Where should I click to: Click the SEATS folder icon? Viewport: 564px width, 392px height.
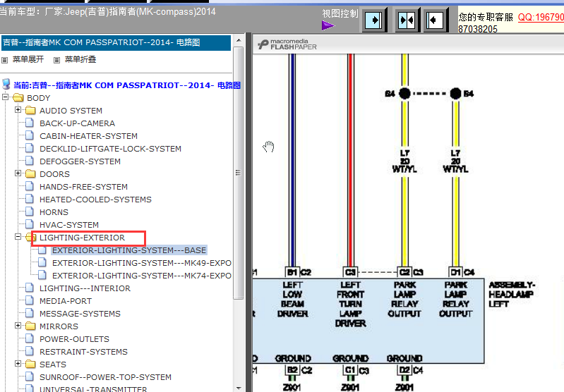[30, 365]
